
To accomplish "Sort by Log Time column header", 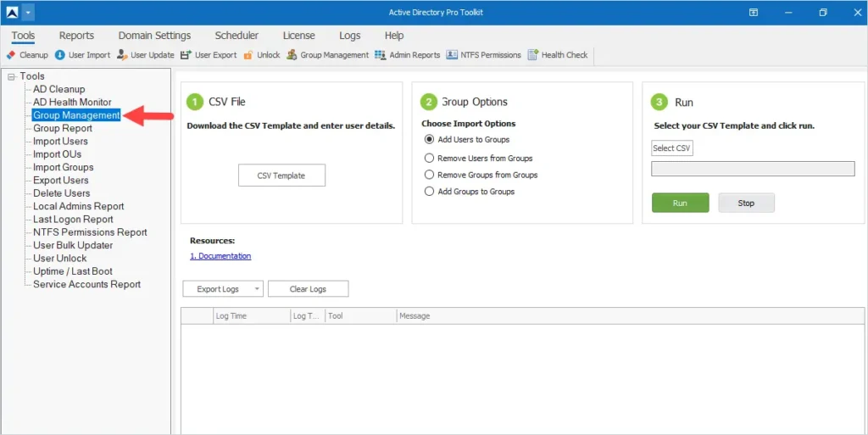I will [x=252, y=316].
